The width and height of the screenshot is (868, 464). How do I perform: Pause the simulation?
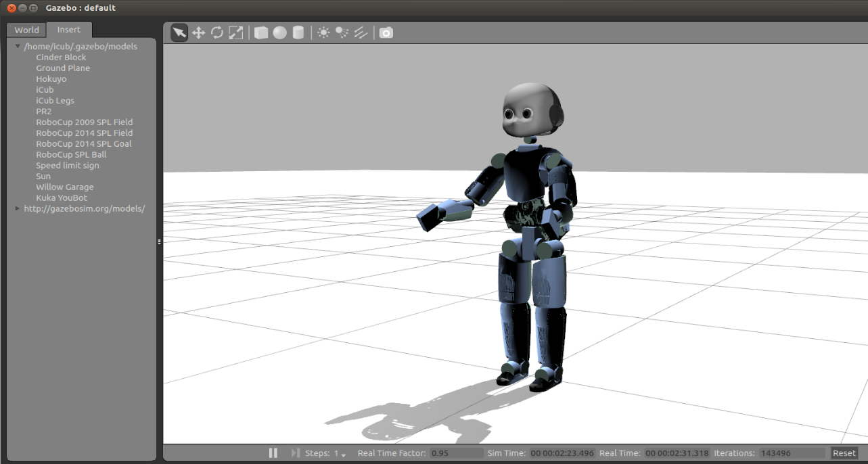coord(273,453)
